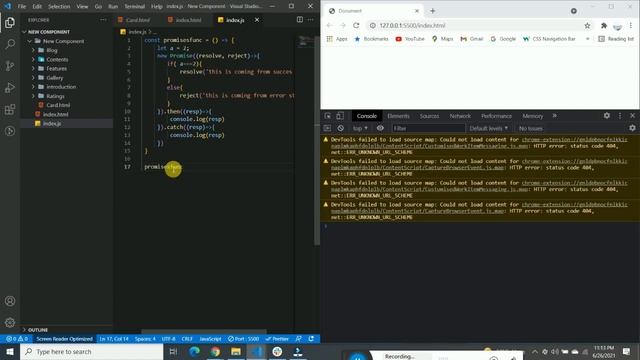Open Source Control view in activity bar
640x360 pixels.
click(10, 66)
